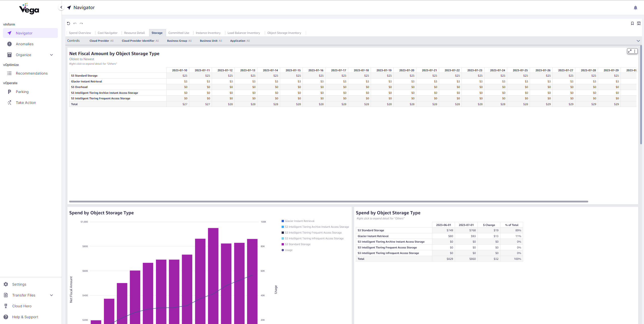
Task: Expand the Organize submenu chevron
Action: click(51, 55)
